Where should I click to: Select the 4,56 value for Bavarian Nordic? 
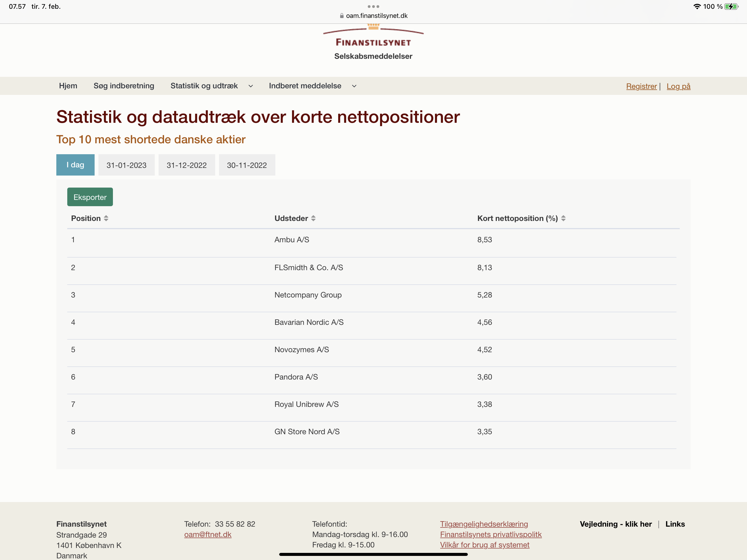[485, 322]
